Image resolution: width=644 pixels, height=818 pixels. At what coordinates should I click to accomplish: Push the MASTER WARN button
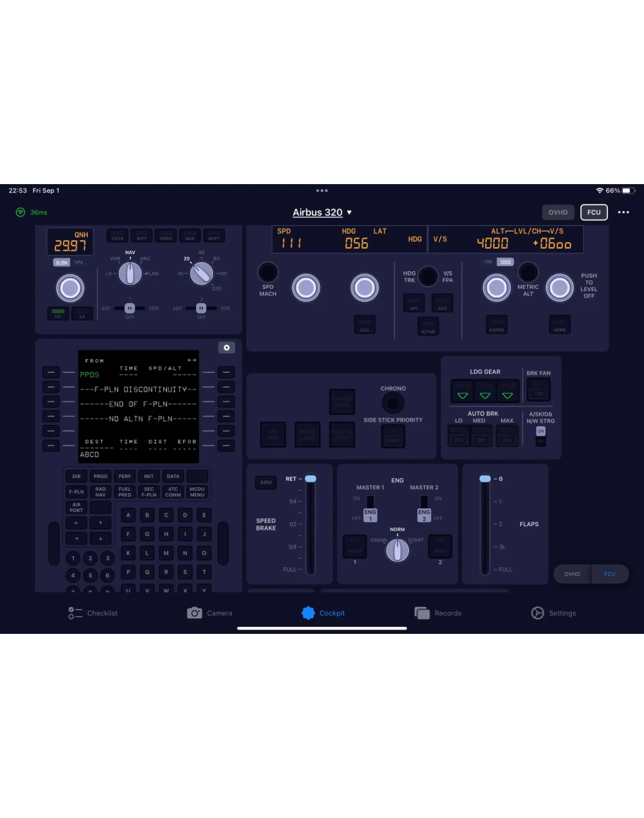point(342,402)
